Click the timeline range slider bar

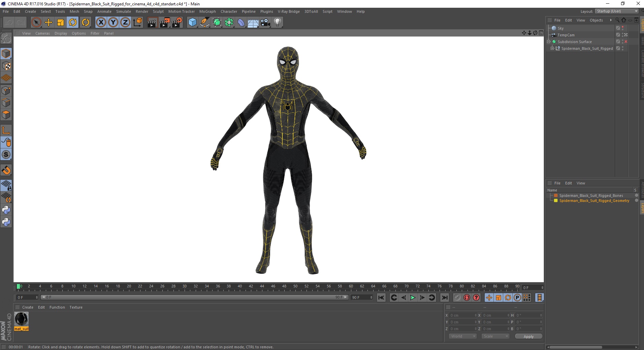pyautogui.click(x=194, y=297)
